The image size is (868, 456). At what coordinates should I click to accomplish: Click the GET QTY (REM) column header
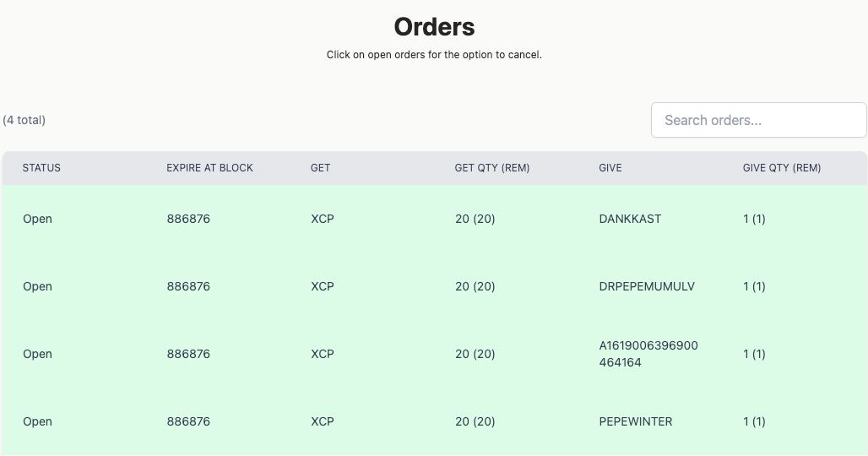491,168
